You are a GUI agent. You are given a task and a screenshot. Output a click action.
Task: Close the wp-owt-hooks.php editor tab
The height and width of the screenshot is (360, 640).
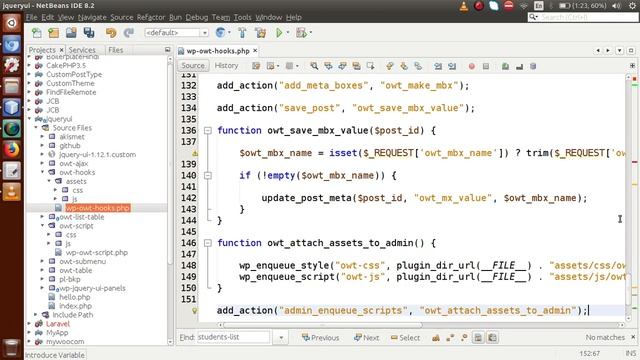coord(255,51)
